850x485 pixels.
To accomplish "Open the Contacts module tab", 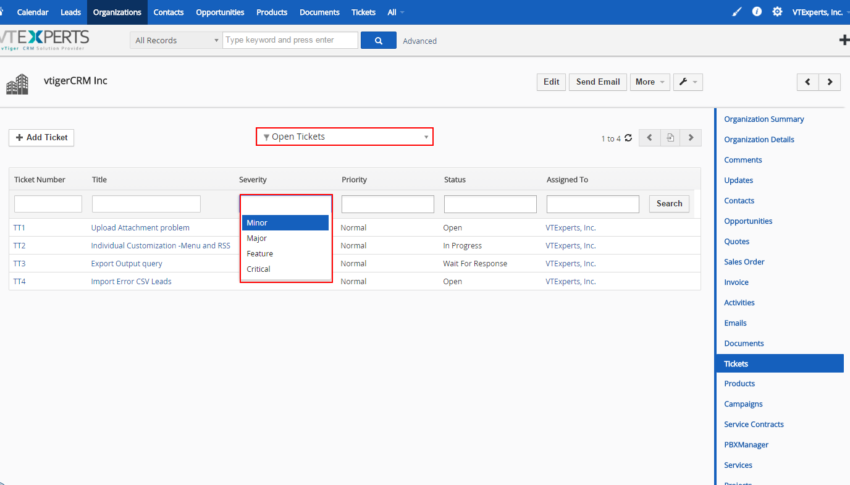I will [x=168, y=12].
